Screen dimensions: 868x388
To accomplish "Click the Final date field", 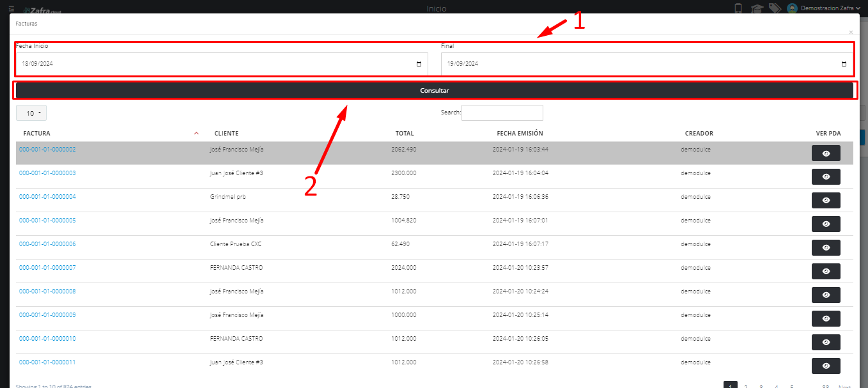I will [x=647, y=64].
